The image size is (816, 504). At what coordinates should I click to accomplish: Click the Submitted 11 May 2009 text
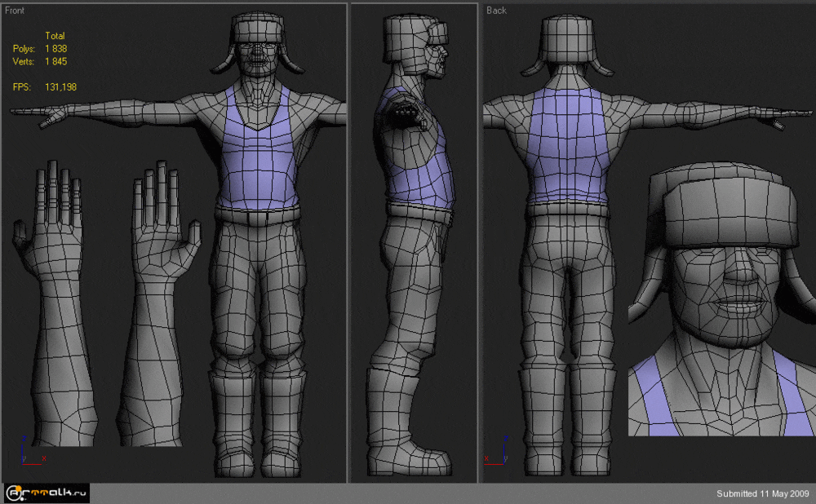(x=762, y=493)
